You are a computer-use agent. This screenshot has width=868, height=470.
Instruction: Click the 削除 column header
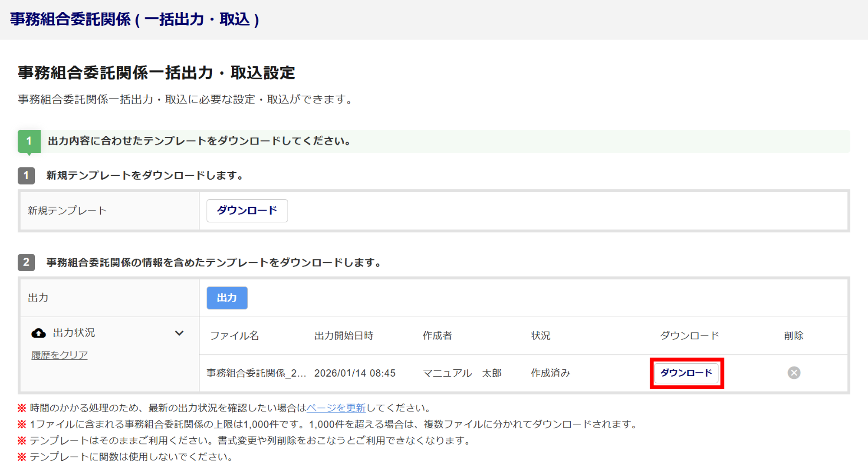point(793,335)
